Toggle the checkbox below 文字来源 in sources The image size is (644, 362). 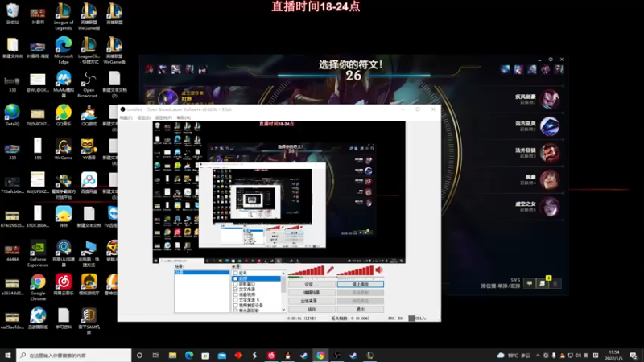[235, 294]
